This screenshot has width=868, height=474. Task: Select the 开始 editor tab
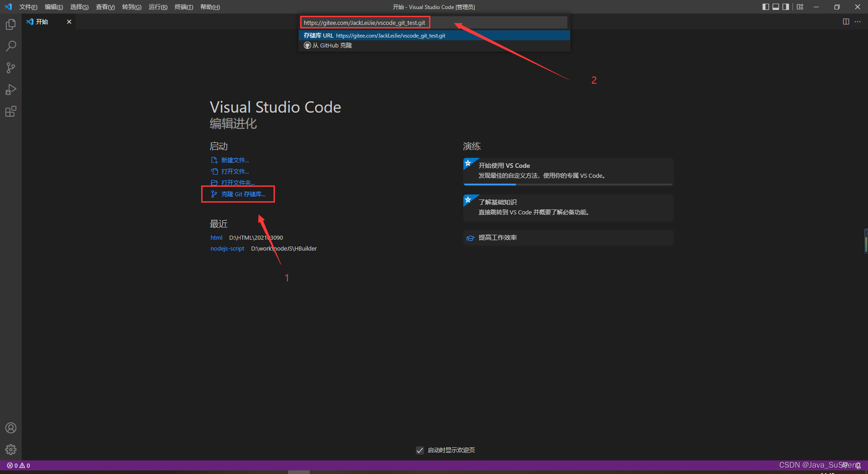tap(48, 22)
